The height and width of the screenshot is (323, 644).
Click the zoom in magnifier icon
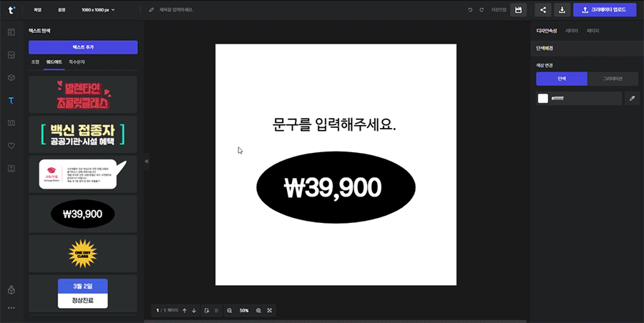click(x=258, y=311)
